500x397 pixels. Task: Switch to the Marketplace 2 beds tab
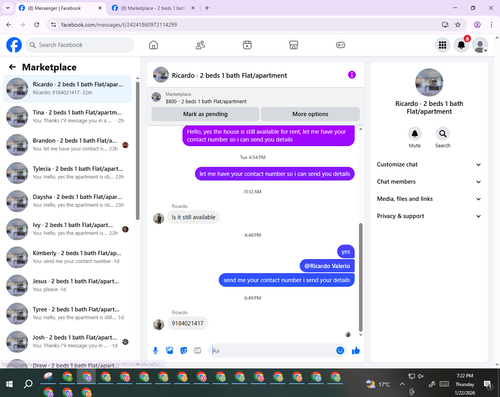tap(153, 8)
